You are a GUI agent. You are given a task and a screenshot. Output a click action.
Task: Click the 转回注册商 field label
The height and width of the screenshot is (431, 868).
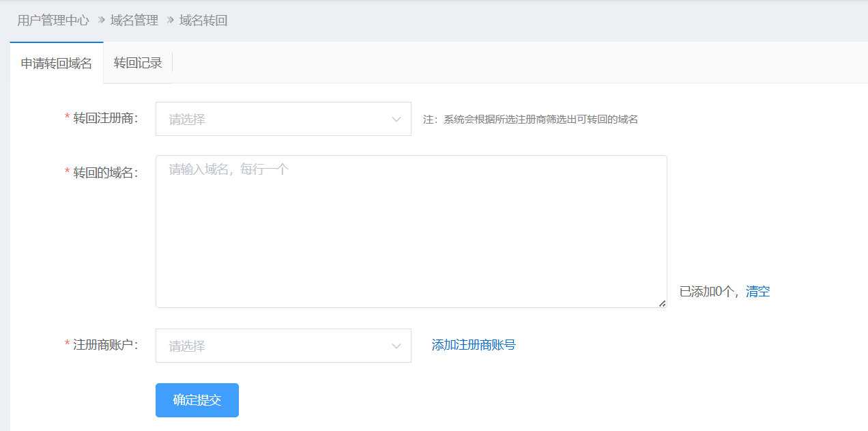tap(105, 118)
